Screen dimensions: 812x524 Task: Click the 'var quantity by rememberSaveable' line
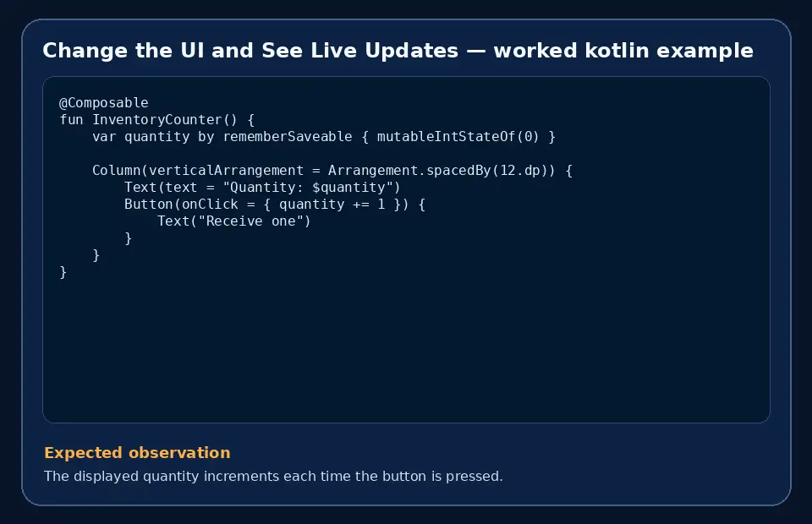click(324, 137)
